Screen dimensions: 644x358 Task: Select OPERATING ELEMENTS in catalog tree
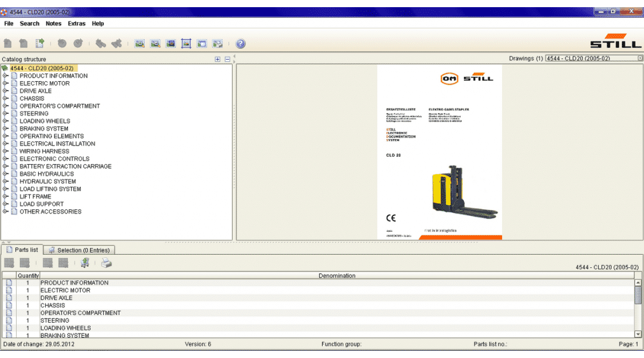(x=52, y=136)
